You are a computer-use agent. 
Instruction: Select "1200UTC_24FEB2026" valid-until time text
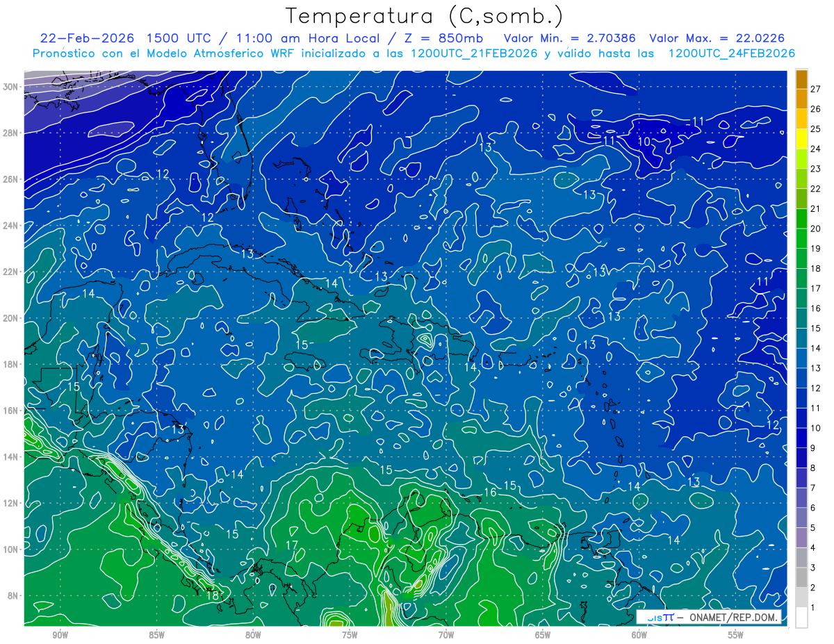coord(731,53)
